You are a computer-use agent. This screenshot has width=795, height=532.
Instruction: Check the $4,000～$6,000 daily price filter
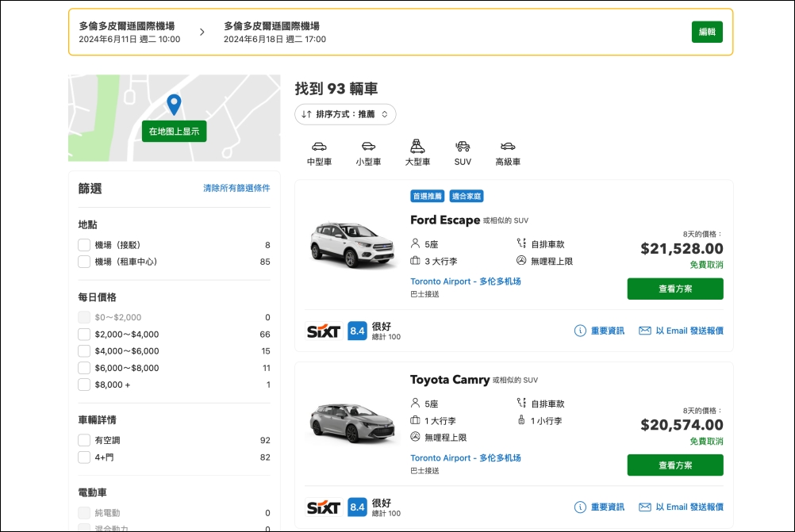point(84,351)
